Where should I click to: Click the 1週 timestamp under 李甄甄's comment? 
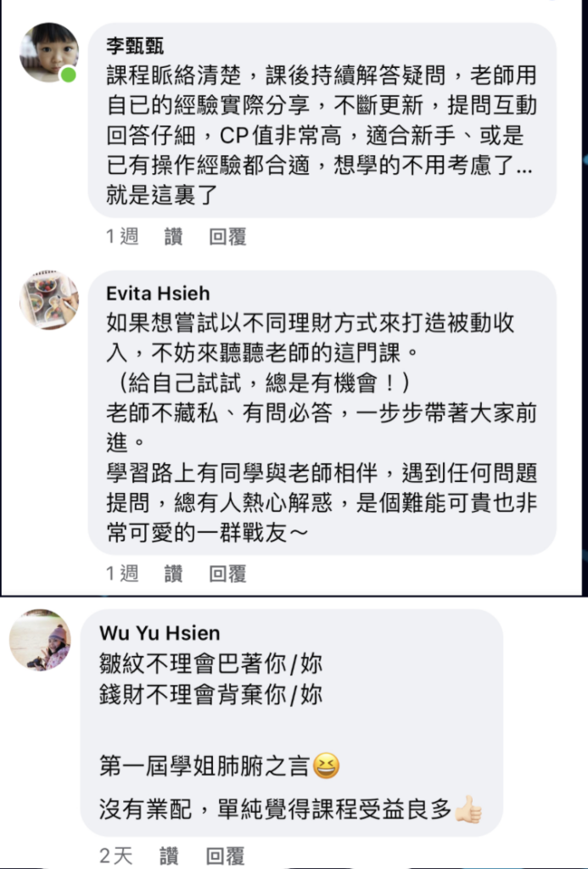pyautogui.click(x=122, y=237)
